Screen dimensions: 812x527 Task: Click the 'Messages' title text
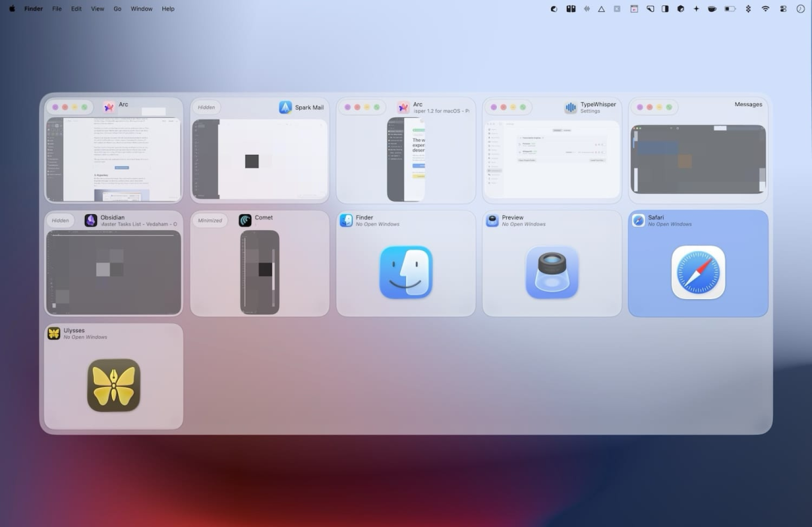[x=748, y=104]
